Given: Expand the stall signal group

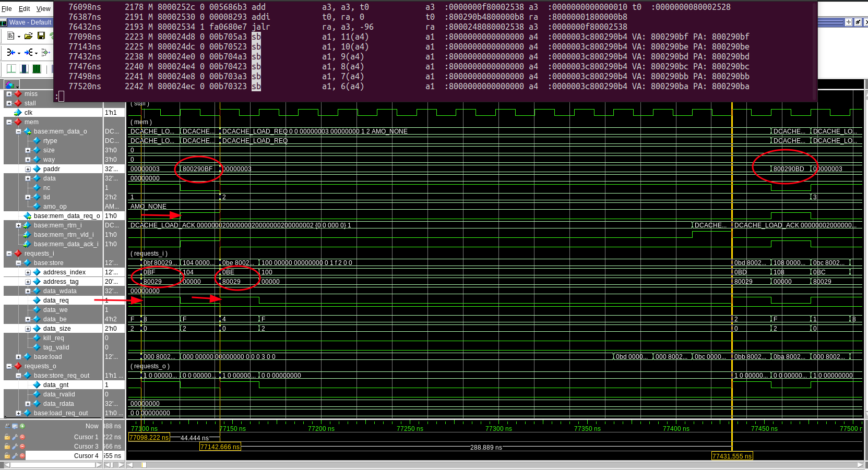Looking at the screenshot, I should (x=9, y=103).
